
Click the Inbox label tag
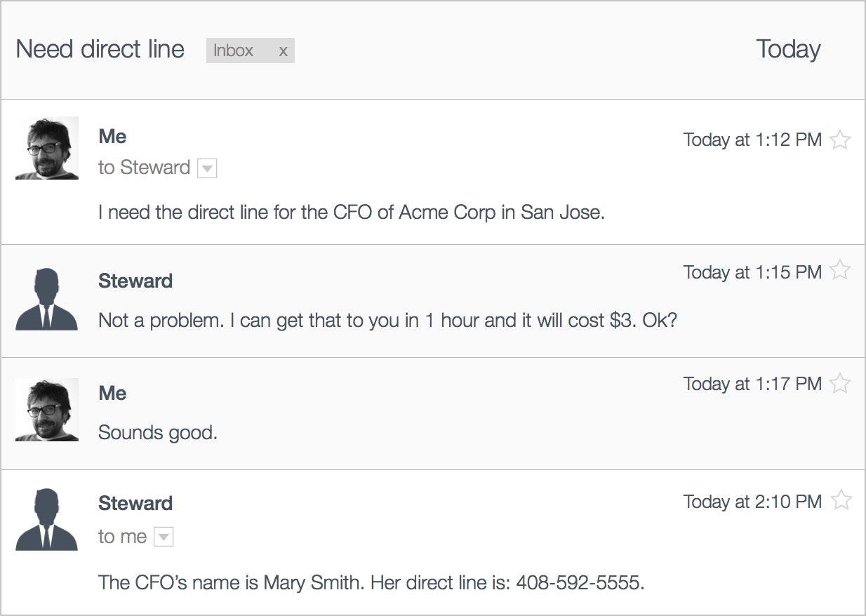(234, 51)
